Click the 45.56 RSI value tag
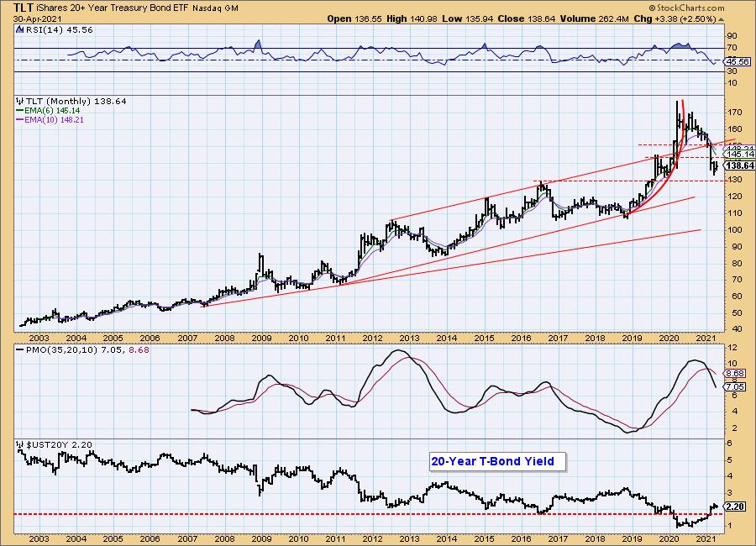Image resolution: width=756 pixels, height=546 pixels. click(x=738, y=61)
